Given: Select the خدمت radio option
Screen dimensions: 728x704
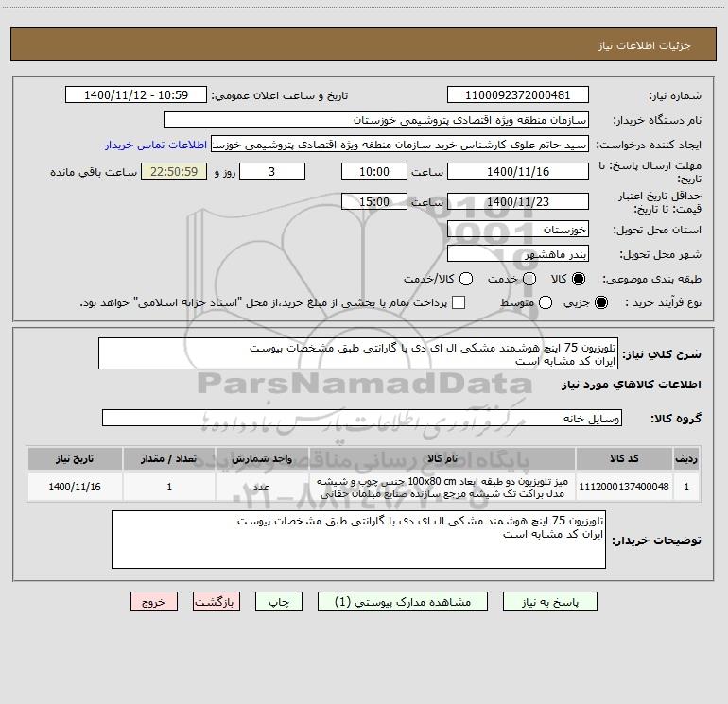Looking at the screenshot, I should 529,279.
